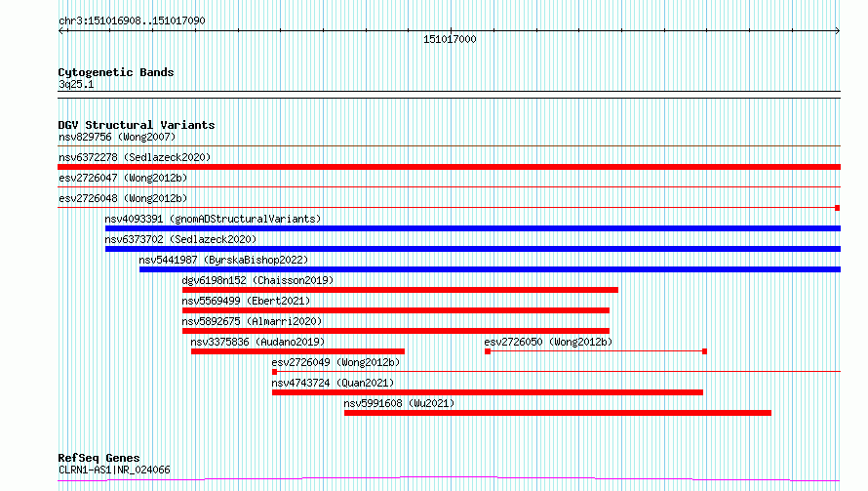Image resolution: width=868 pixels, height=491 pixels.
Task: Click the 151017000 ruler position label
Action: point(450,39)
